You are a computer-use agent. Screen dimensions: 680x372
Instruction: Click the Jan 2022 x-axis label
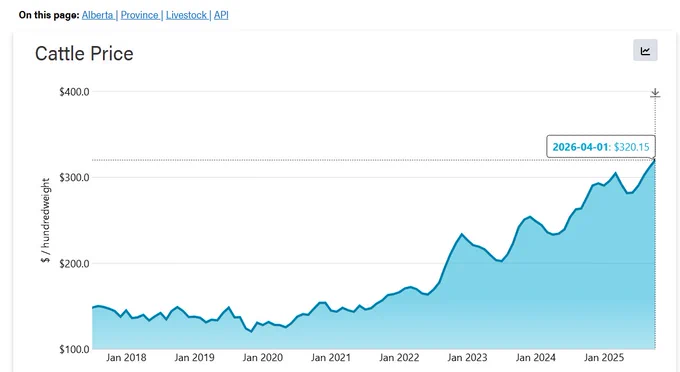pyautogui.click(x=399, y=358)
